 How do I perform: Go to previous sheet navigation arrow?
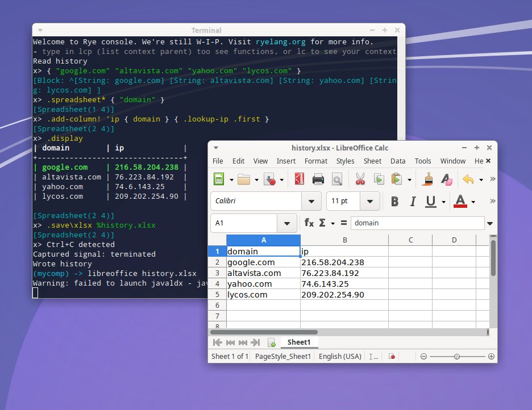[230, 342]
